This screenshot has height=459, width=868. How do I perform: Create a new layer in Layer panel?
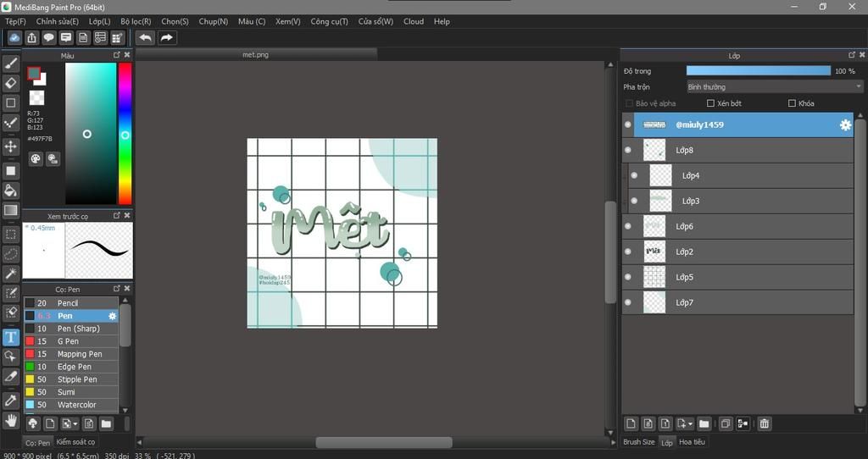tap(631, 423)
